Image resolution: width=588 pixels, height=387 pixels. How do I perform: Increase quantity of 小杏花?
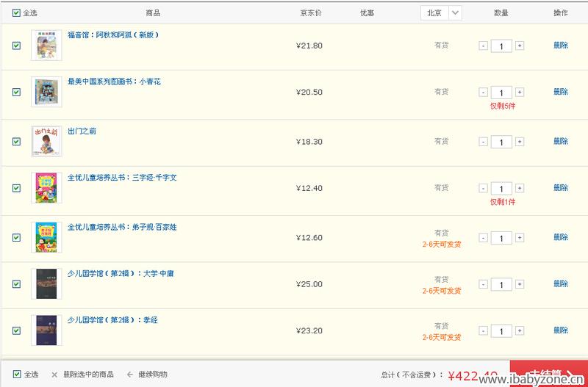[x=520, y=93]
